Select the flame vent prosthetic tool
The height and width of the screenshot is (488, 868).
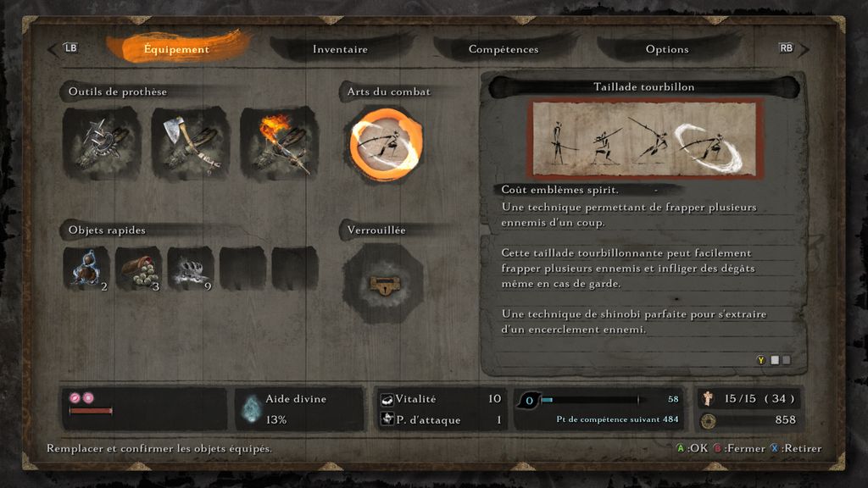(x=279, y=144)
